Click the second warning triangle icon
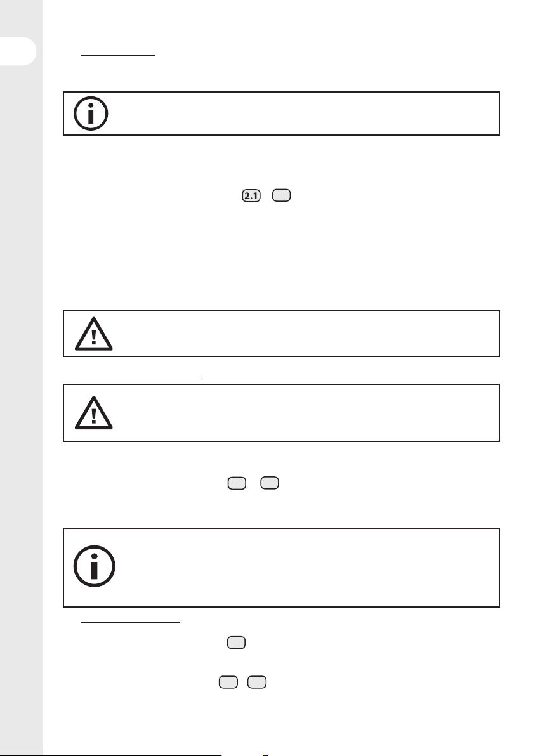The height and width of the screenshot is (756, 533). coord(93,413)
